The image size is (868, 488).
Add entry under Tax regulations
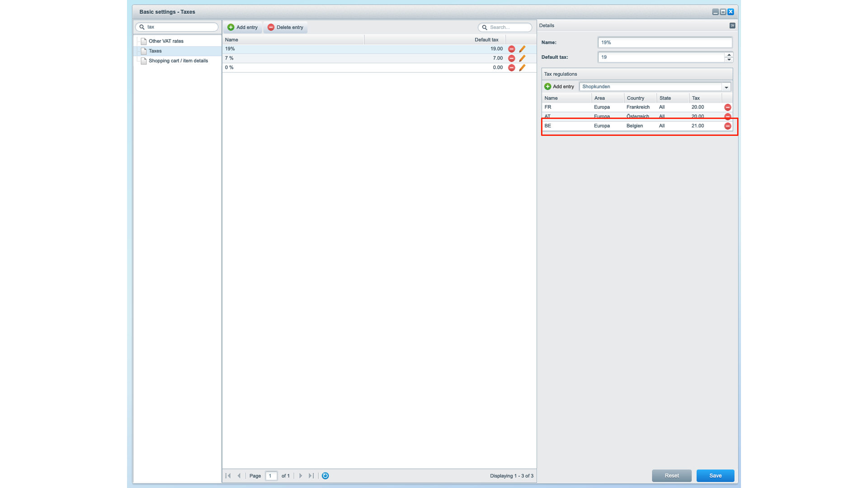coord(559,86)
